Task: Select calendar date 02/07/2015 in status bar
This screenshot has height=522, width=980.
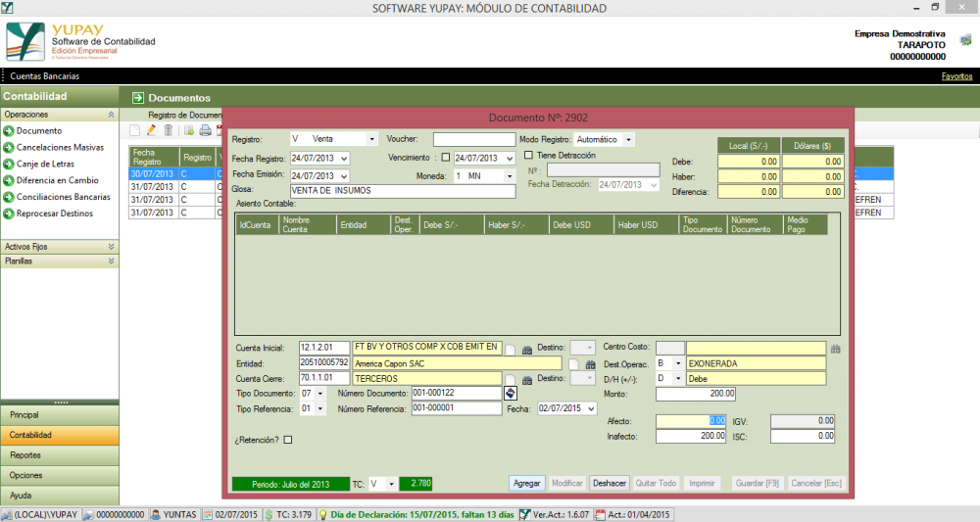Action: 230,515
